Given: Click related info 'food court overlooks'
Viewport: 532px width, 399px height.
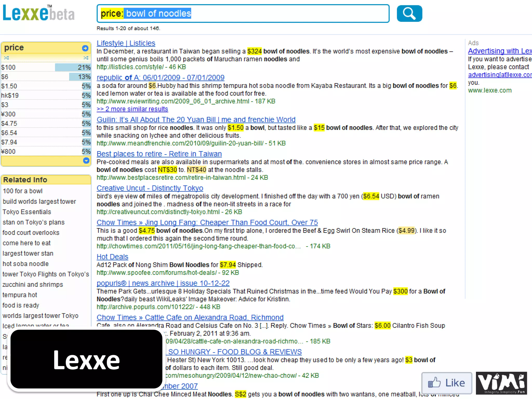Looking at the screenshot, I should (x=31, y=232).
